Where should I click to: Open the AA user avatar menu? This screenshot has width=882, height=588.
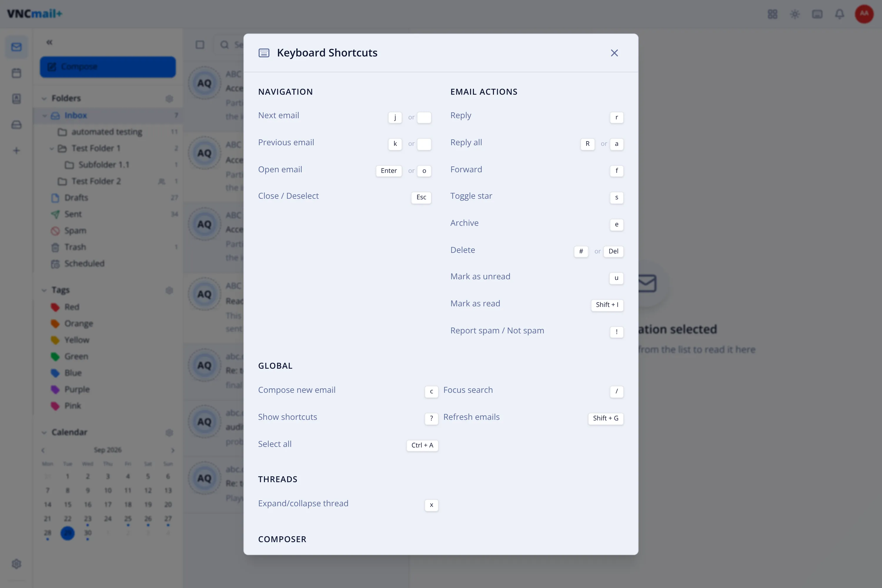click(x=864, y=14)
